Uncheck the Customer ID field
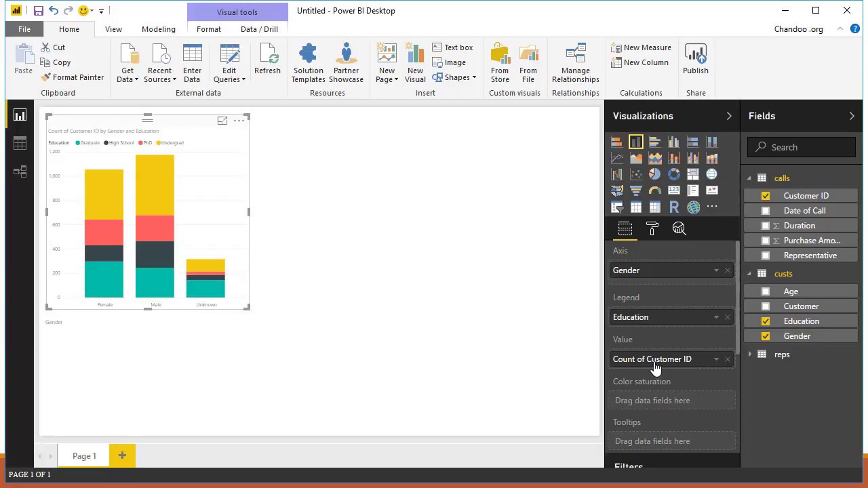This screenshot has height=488, width=868. 766,196
